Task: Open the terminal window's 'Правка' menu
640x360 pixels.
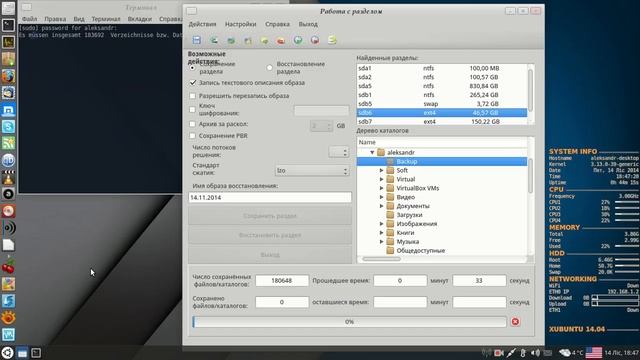Action: pos(55,19)
